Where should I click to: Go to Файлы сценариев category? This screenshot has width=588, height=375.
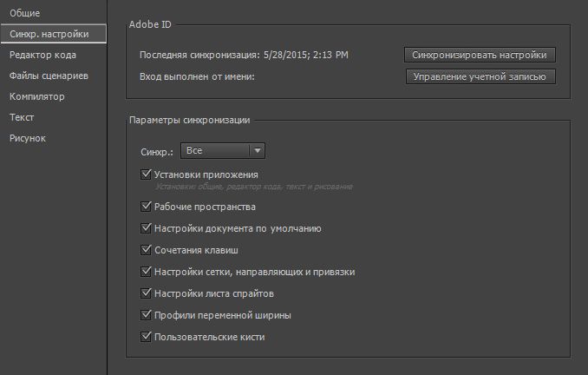pos(49,76)
